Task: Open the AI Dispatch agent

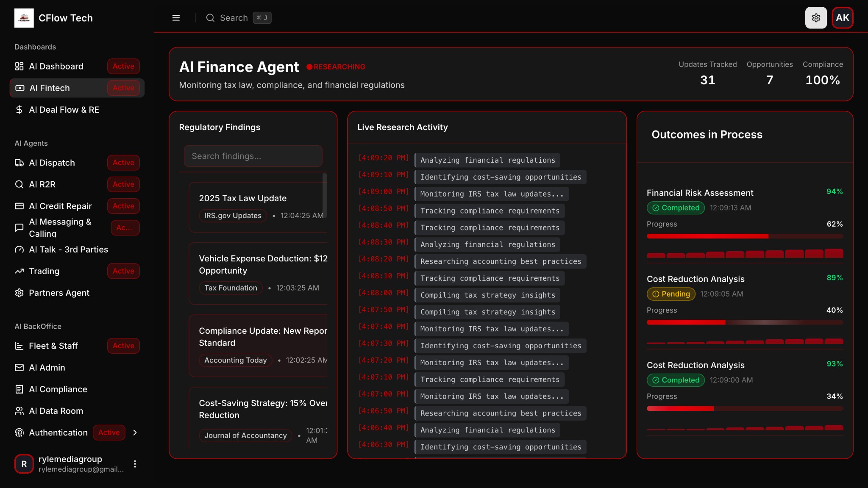Action: point(52,163)
